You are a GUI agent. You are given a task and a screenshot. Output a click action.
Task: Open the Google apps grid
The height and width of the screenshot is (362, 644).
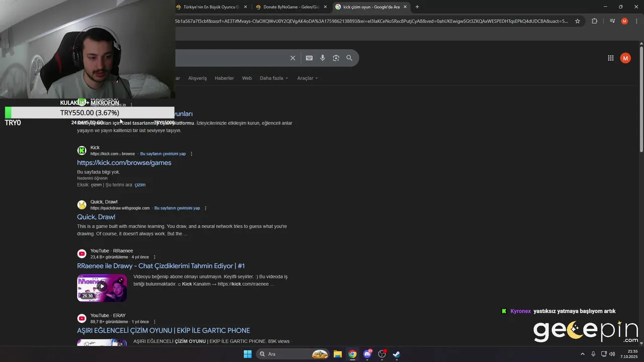(x=611, y=58)
